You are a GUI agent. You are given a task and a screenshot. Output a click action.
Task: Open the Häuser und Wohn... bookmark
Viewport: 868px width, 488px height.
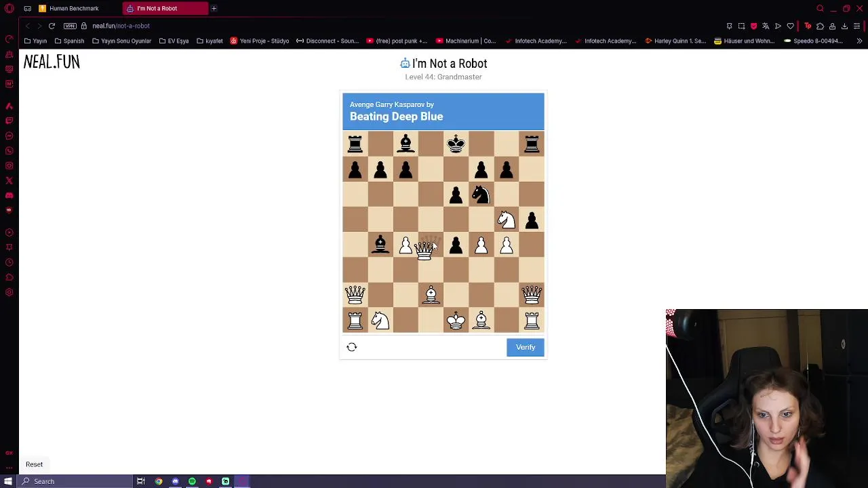[744, 41]
